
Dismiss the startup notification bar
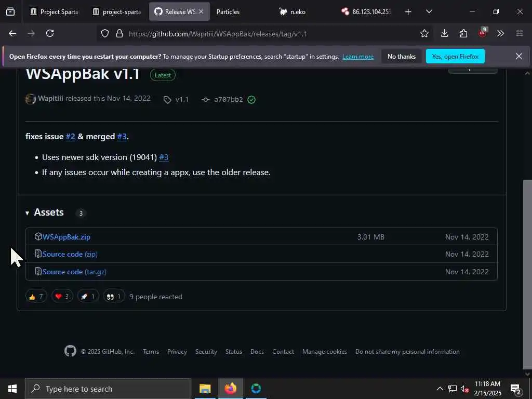tap(519, 56)
